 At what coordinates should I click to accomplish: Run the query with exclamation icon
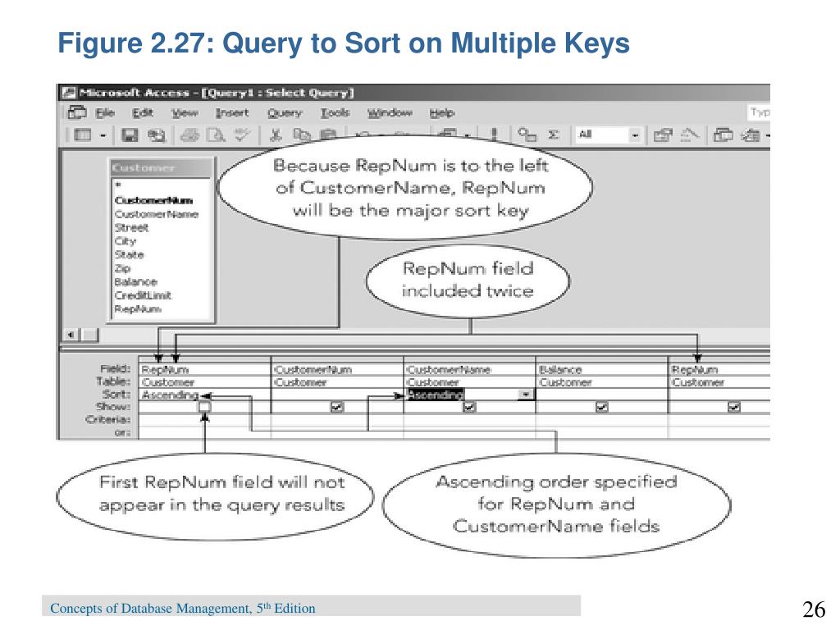pos(494,135)
